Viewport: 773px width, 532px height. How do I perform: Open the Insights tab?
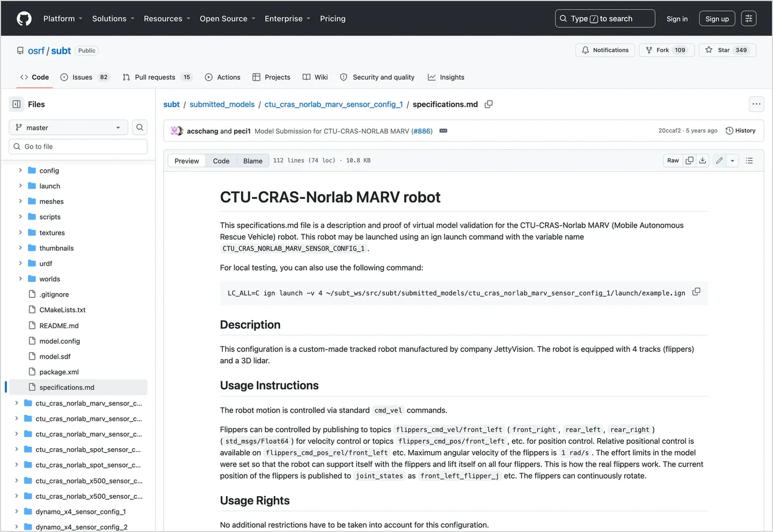pyautogui.click(x=446, y=77)
